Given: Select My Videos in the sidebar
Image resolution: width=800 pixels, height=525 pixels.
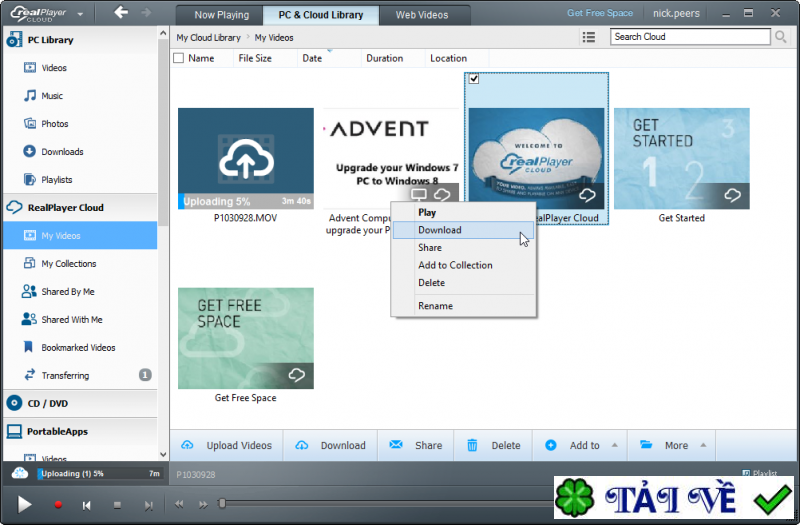Looking at the screenshot, I should coord(81,235).
